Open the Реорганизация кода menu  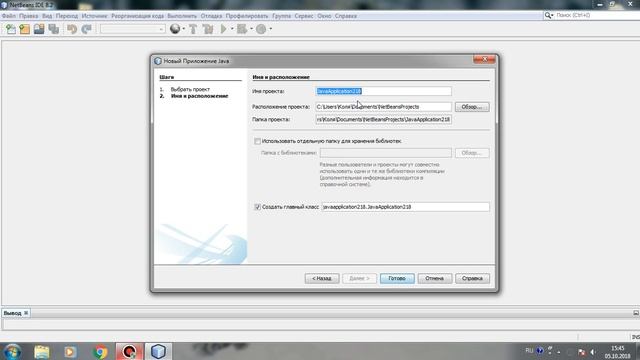pyautogui.click(x=138, y=16)
